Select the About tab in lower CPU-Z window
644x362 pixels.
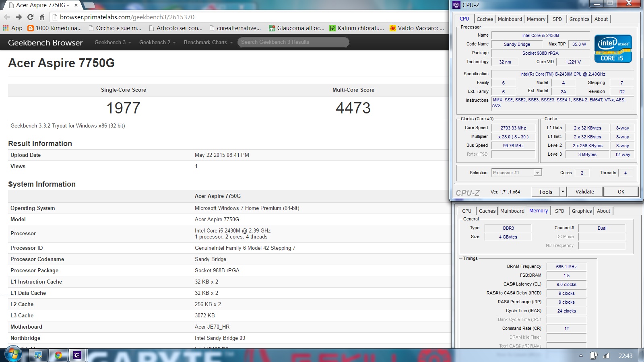click(x=604, y=211)
